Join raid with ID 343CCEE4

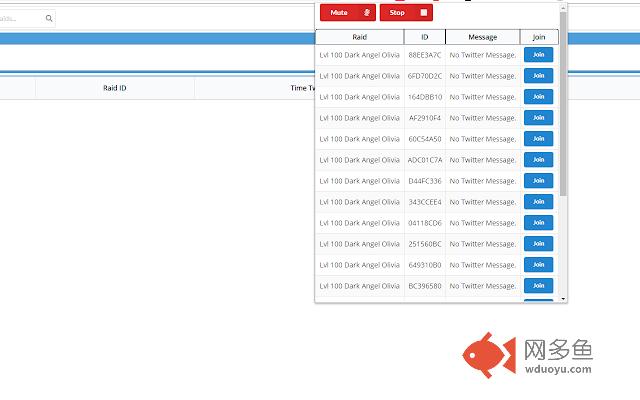coord(538,202)
